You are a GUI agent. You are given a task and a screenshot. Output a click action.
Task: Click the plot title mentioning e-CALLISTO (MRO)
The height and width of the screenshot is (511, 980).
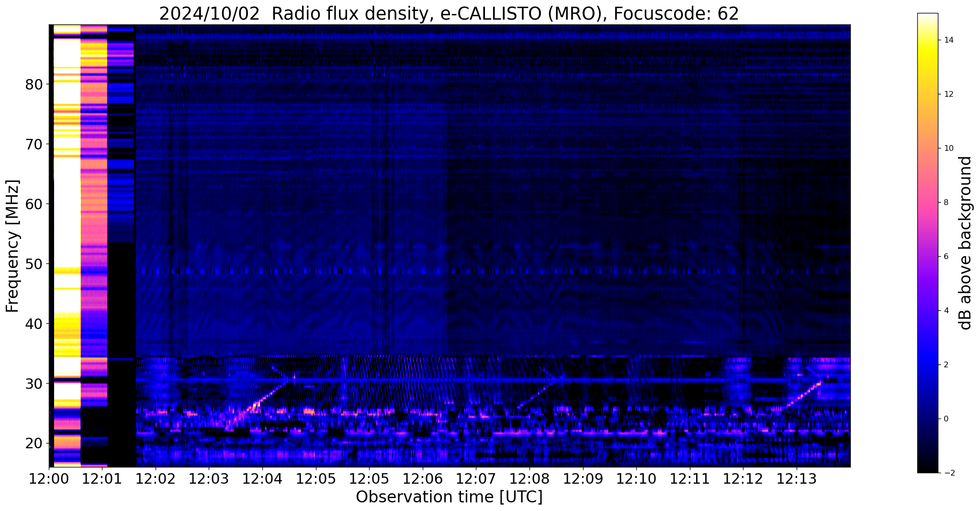pyautogui.click(x=449, y=13)
